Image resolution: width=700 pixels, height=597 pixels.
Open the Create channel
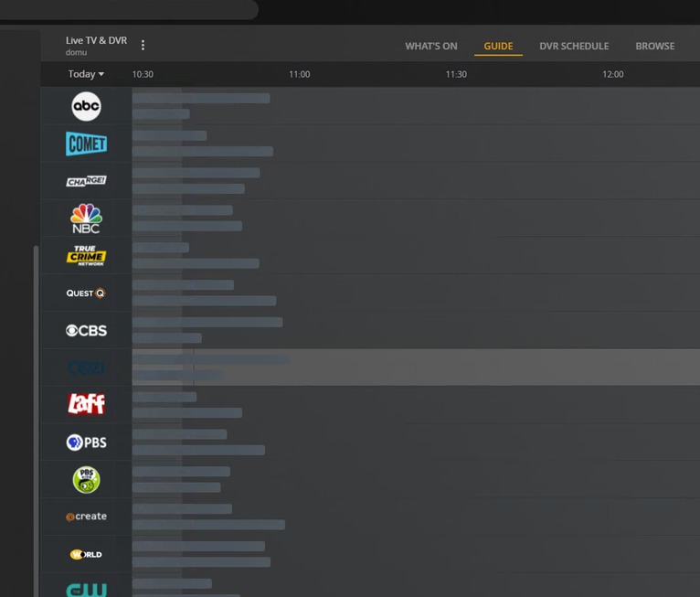86,517
